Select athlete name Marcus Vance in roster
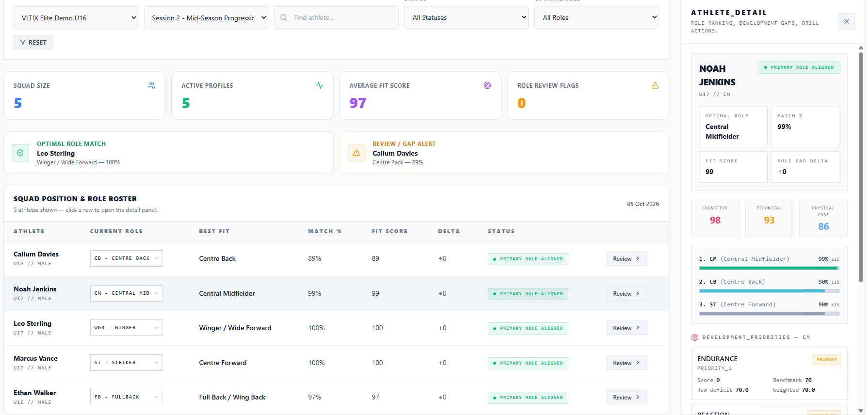This screenshot has height=415, width=868. point(35,358)
